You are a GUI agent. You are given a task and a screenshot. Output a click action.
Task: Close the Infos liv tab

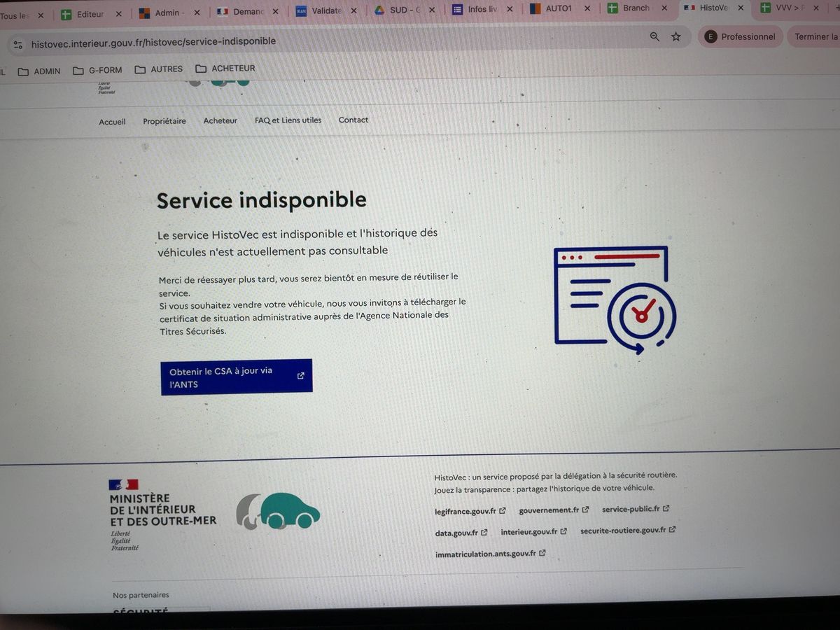[x=510, y=9]
